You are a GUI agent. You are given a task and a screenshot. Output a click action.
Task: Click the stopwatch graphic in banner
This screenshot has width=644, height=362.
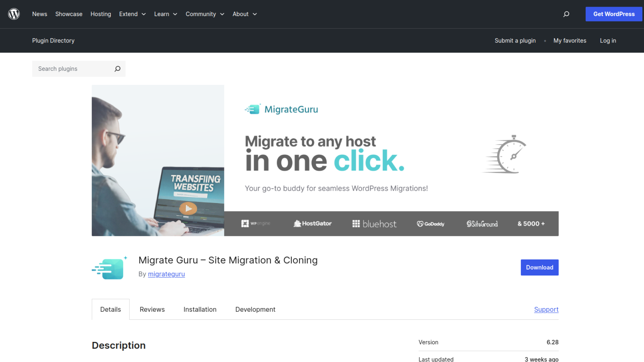(504, 154)
